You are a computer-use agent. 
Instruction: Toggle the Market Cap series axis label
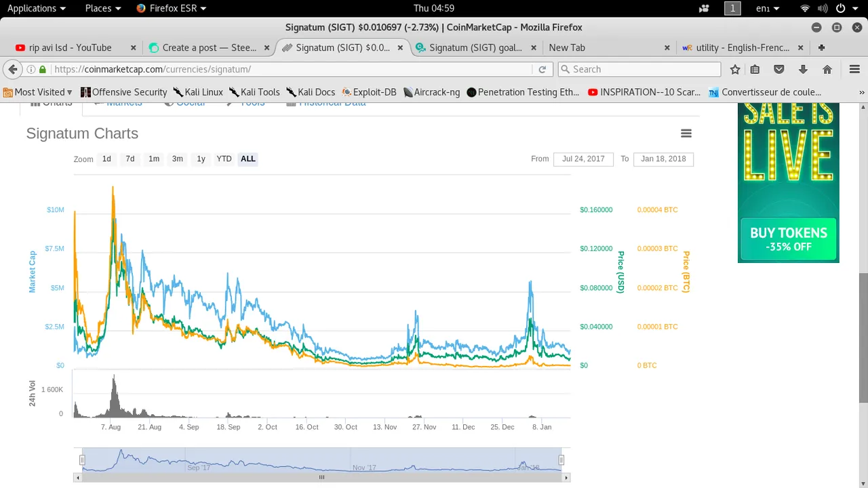click(x=32, y=272)
